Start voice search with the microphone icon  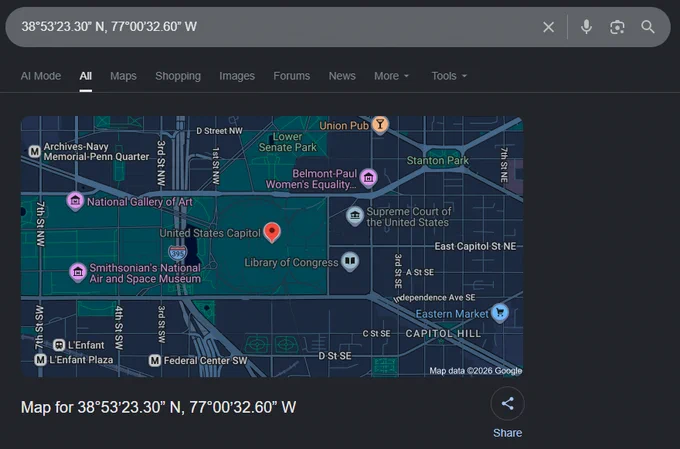[x=586, y=27]
